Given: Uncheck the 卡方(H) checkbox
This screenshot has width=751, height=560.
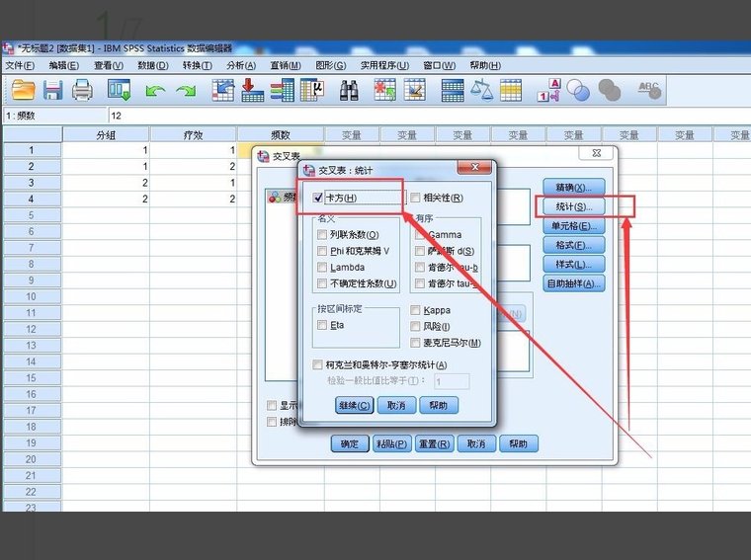Looking at the screenshot, I should click(x=317, y=198).
